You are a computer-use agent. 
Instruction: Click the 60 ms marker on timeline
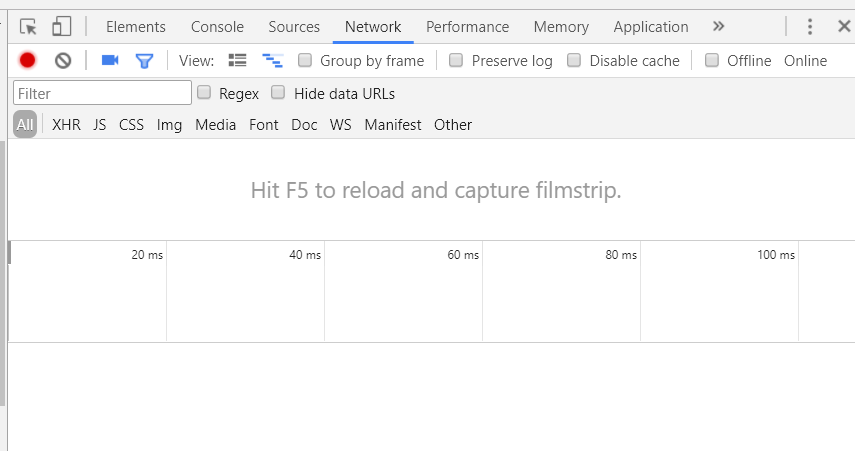463,255
